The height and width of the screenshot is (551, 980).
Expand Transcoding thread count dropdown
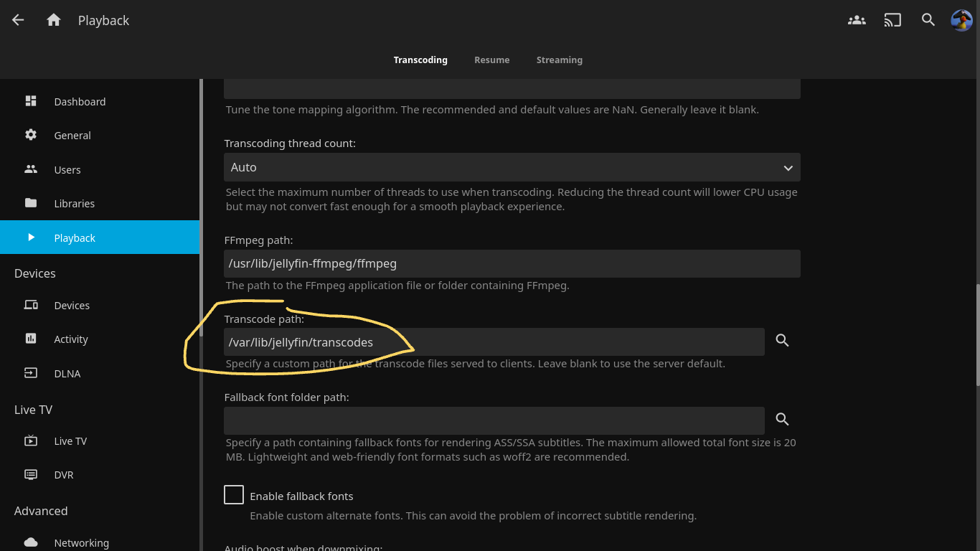512,167
